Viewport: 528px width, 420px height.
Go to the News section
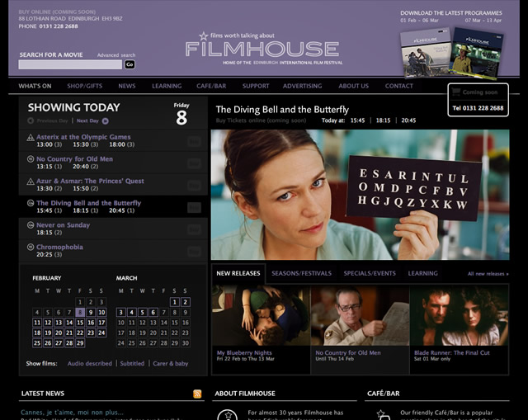[127, 86]
